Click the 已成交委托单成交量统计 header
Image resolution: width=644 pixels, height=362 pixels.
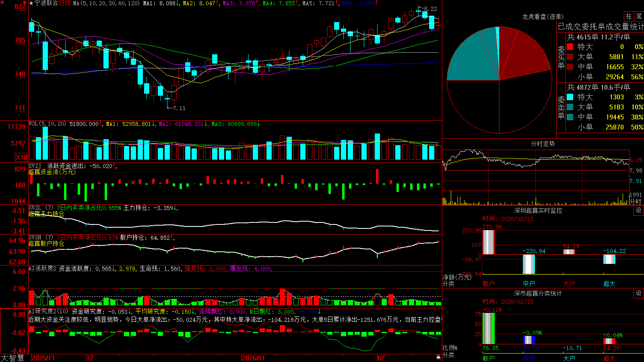(601, 27)
